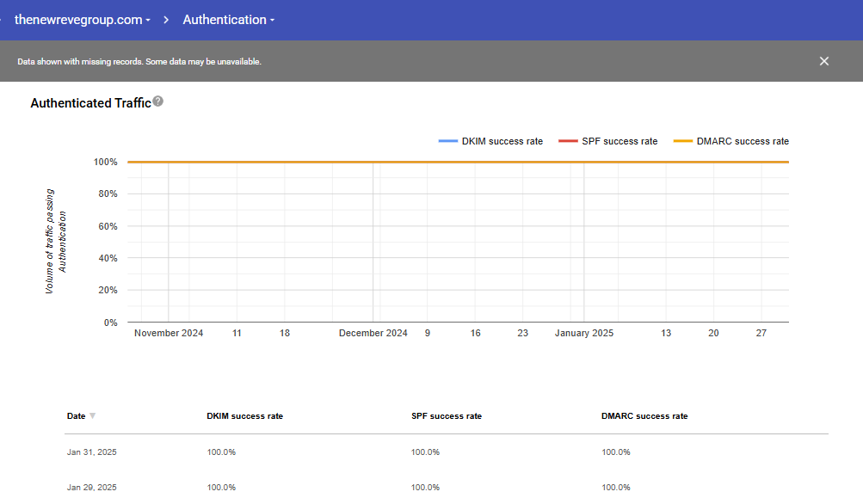Click the DMARC success rate column header
The height and width of the screenshot is (504, 863).
(x=644, y=416)
